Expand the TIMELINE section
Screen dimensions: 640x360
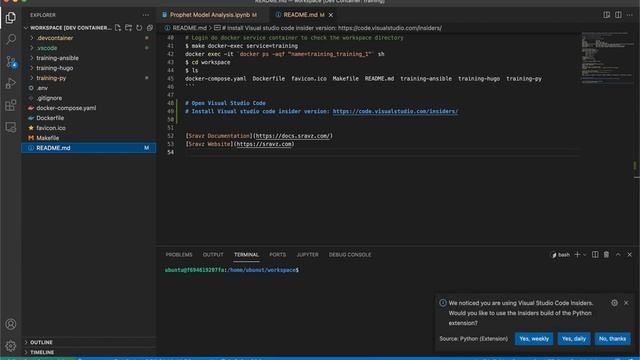pyautogui.click(x=89, y=352)
